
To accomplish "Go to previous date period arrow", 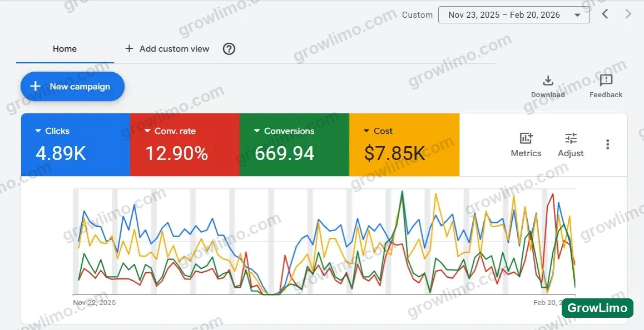I will [605, 14].
